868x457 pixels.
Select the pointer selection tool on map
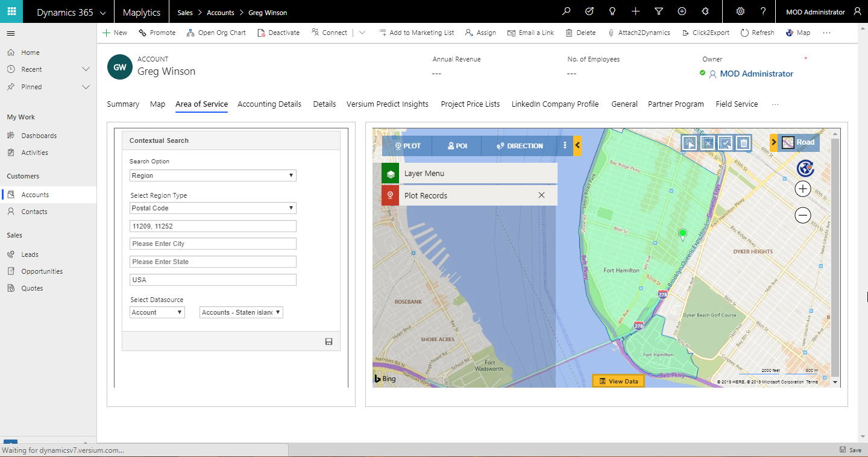click(690, 143)
